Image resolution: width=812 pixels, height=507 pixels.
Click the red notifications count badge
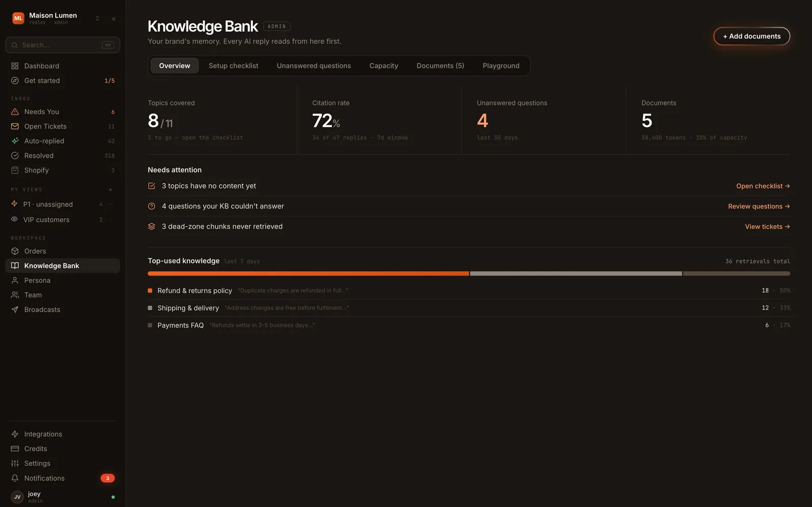tap(108, 478)
